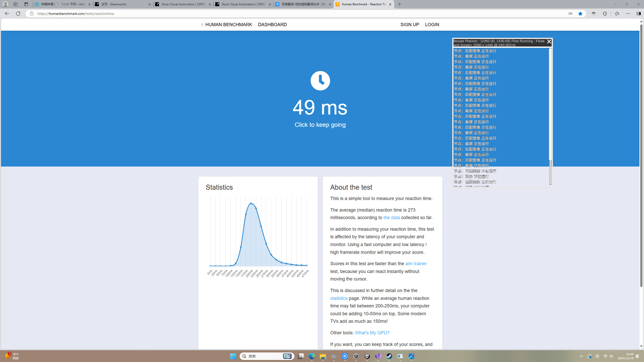Click the 'the data' link
Screen dimensions: 644x362
coord(391,217)
